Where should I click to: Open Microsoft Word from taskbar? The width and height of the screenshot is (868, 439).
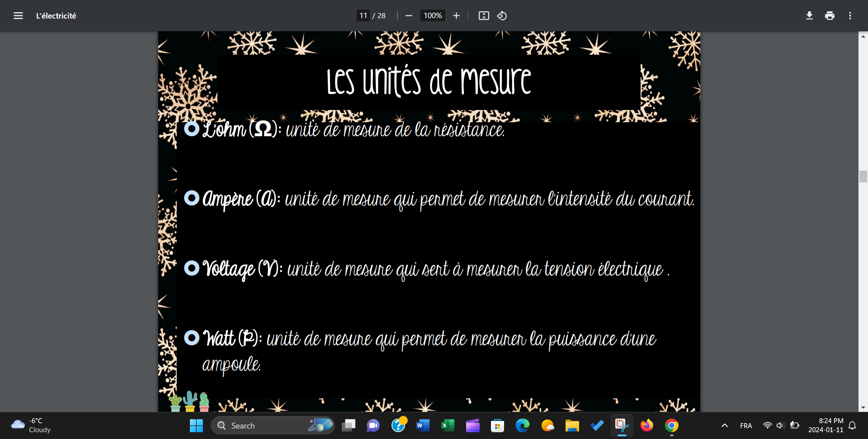[423, 426]
